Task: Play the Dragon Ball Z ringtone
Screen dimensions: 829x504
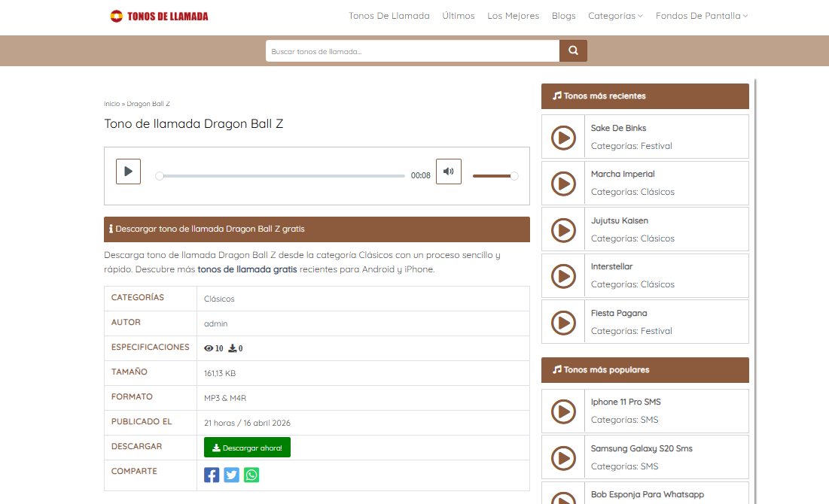Action: 129,172
